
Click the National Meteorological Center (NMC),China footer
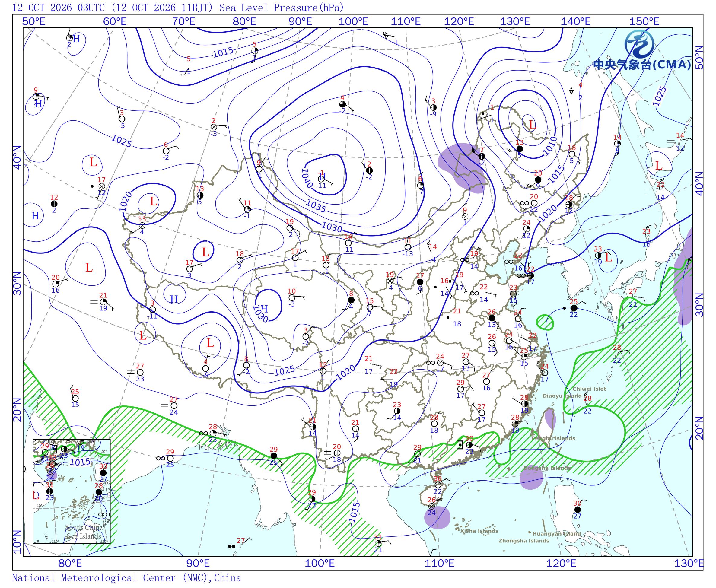coord(126,577)
